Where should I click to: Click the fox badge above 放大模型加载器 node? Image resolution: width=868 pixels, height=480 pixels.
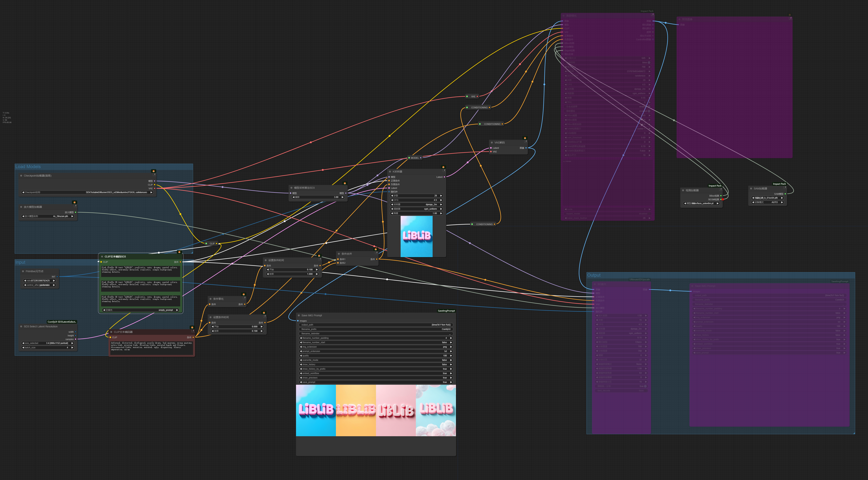(x=74, y=202)
